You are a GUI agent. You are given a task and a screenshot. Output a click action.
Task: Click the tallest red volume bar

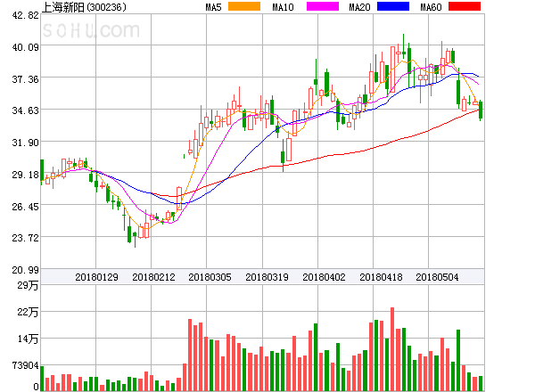(x=392, y=349)
